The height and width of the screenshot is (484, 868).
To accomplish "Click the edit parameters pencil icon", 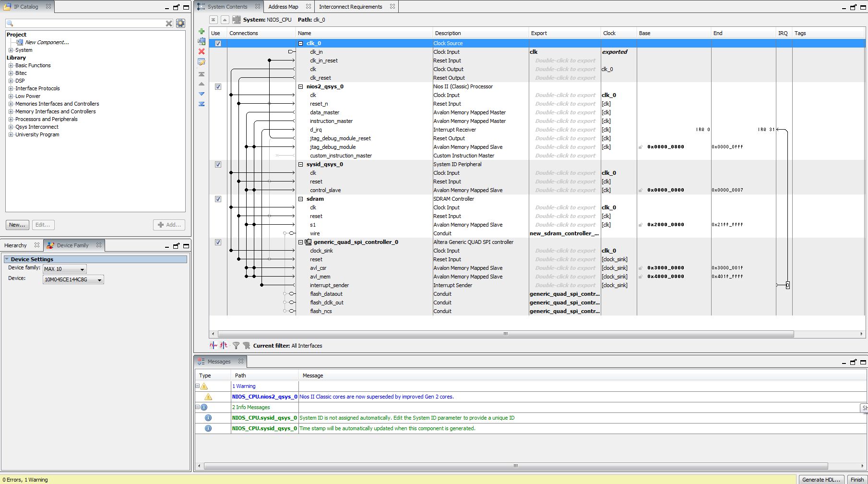I will tap(202, 62).
